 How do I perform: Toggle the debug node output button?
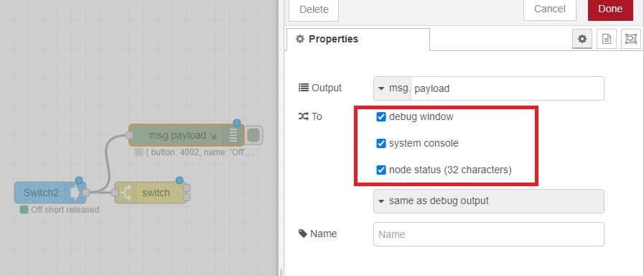(254, 135)
